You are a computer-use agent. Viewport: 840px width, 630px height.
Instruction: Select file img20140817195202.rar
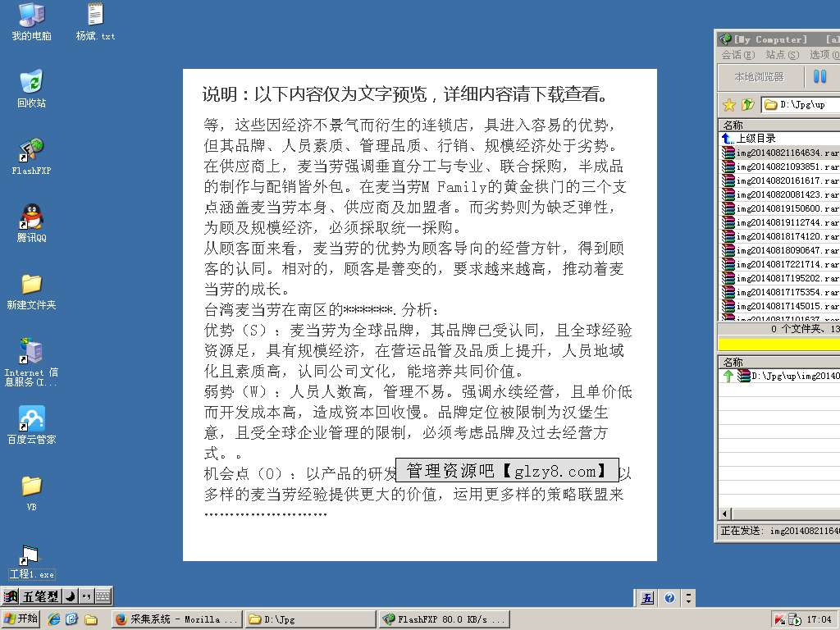tap(779, 278)
